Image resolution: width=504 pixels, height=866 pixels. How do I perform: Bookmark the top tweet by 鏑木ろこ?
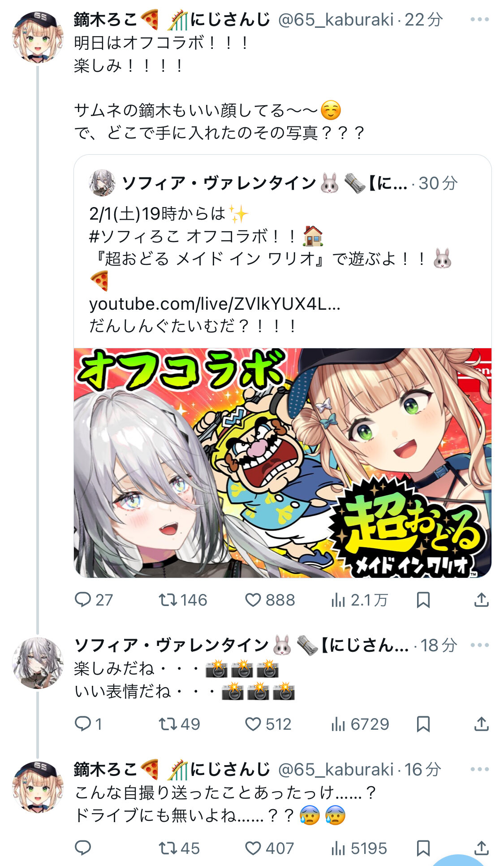[x=423, y=600]
